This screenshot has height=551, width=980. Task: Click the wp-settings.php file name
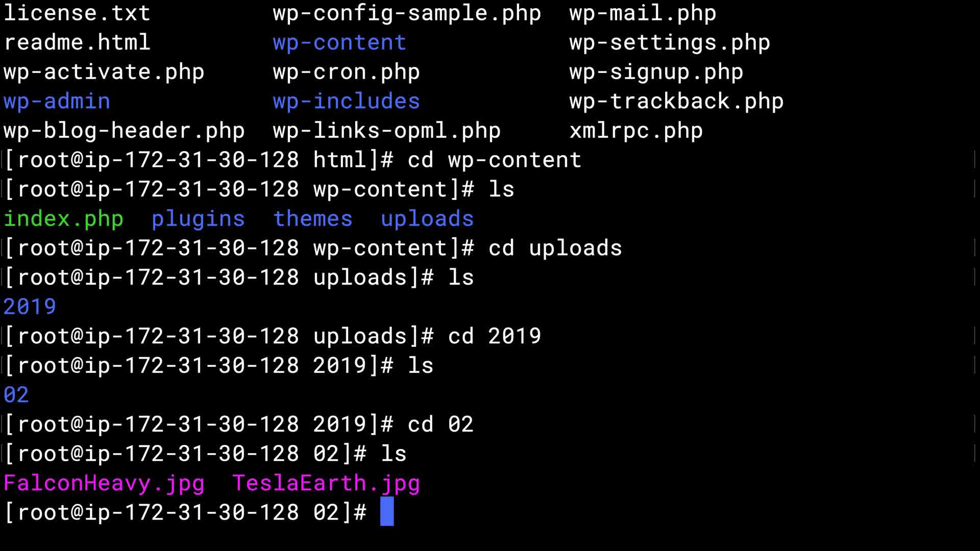click(670, 42)
